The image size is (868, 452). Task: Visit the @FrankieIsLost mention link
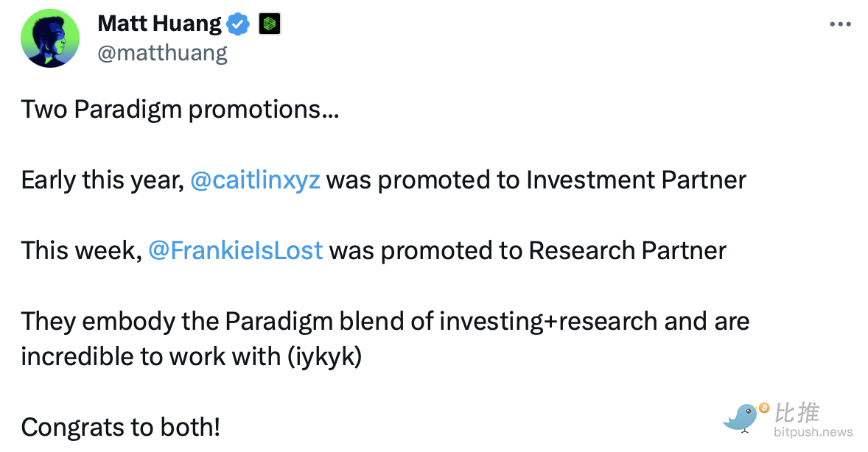pos(235,251)
